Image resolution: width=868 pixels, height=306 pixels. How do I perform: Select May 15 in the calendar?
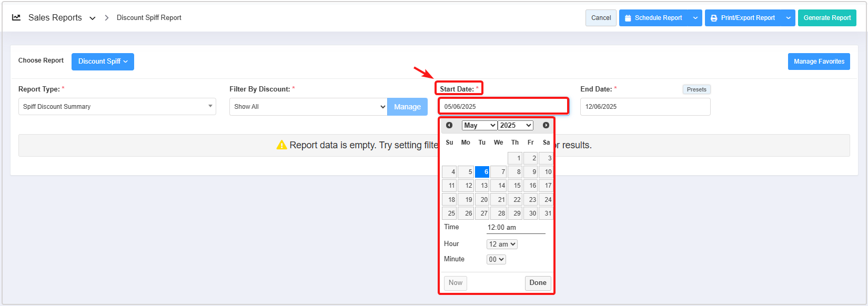(515, 186)
